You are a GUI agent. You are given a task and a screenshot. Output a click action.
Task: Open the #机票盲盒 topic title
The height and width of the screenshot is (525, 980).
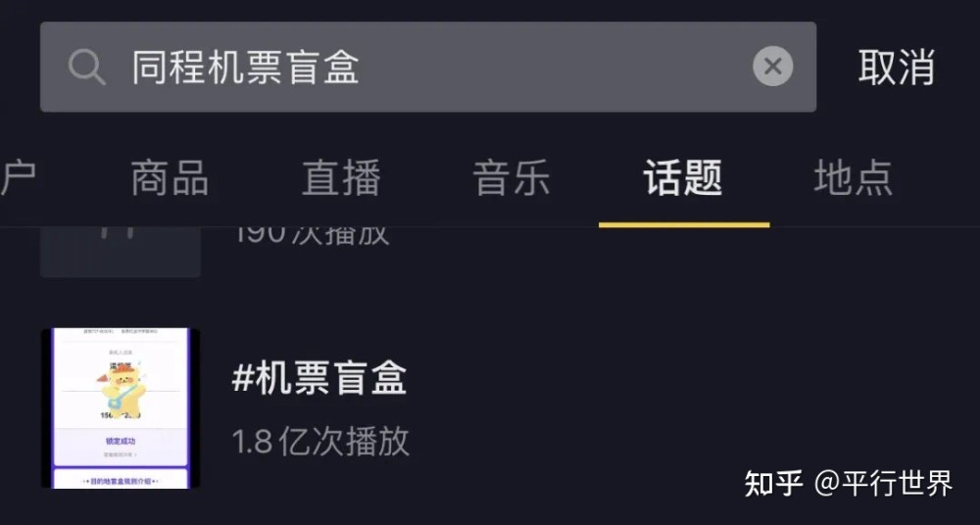pyautogui.click(x=319, y=379)
